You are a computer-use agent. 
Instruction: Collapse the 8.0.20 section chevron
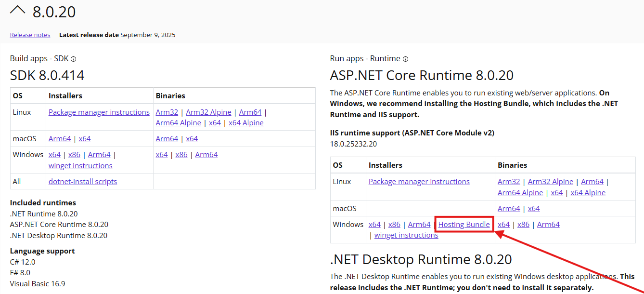coord(17,10)
